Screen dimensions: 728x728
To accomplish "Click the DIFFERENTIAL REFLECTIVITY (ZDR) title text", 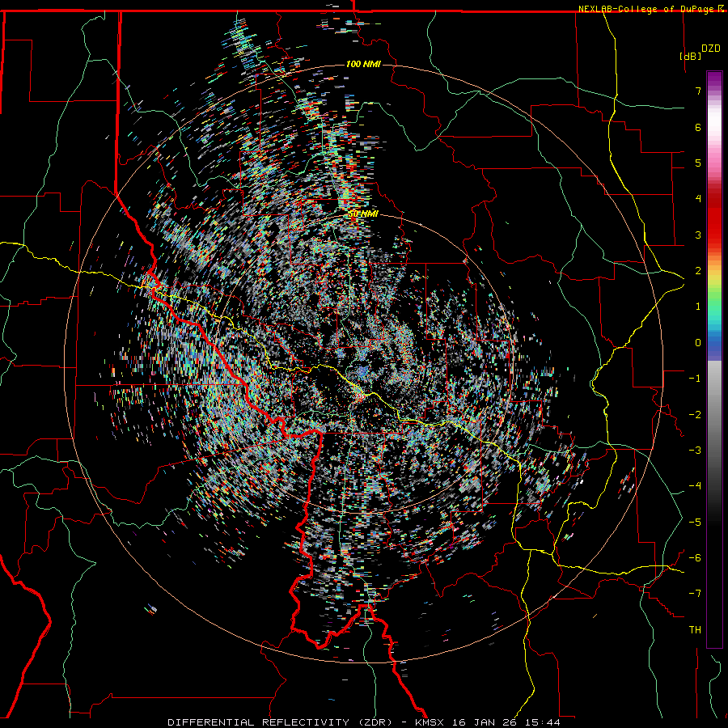I will (280, 722).
